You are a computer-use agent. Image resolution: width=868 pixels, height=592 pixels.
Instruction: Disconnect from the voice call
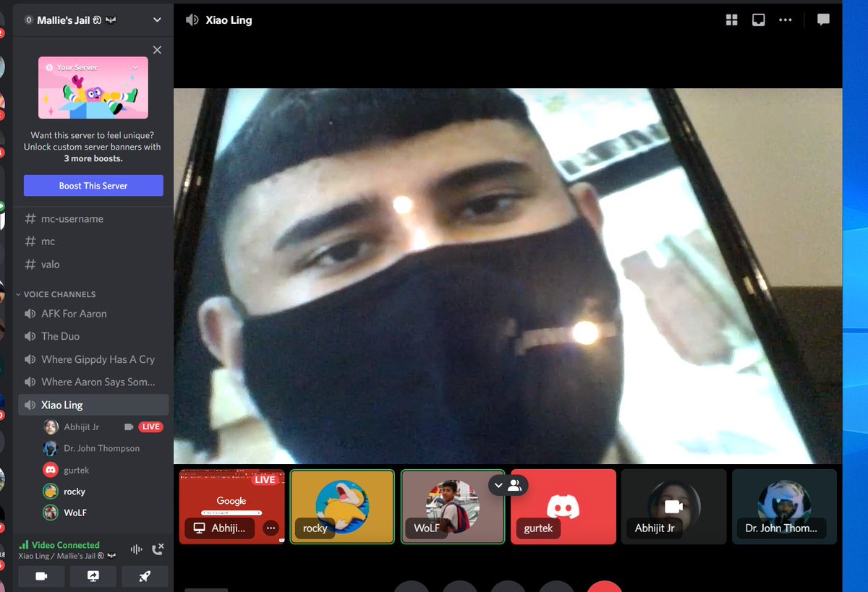(159, 549)
